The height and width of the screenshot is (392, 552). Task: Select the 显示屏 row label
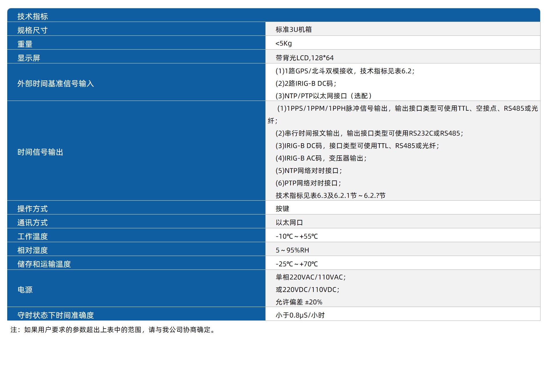29,58
